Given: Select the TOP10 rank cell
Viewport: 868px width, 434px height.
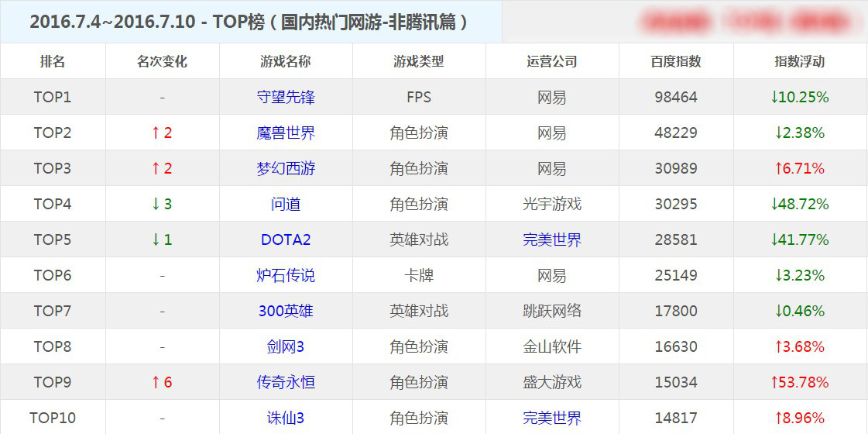Looking at the screenshot, I should click(x=53, y=418).
